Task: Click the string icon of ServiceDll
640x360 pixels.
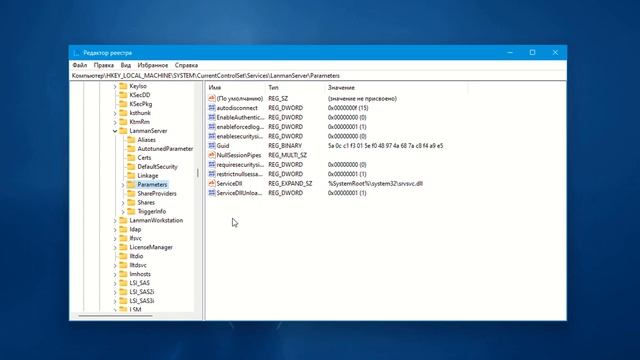Action: coord(211,184)
